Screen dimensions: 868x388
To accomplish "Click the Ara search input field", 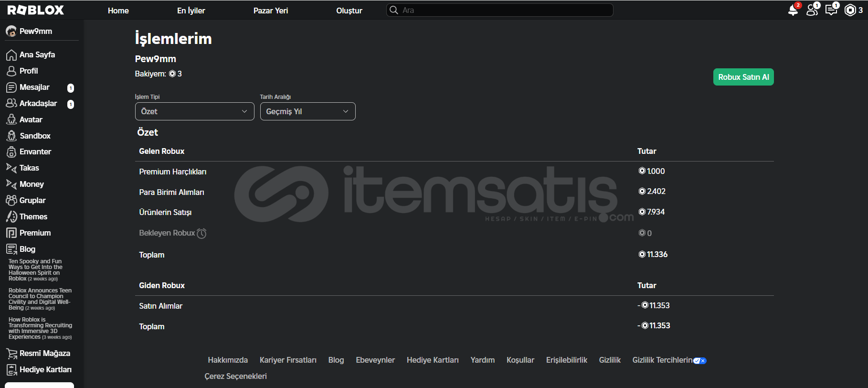I will tap(500, 10).
